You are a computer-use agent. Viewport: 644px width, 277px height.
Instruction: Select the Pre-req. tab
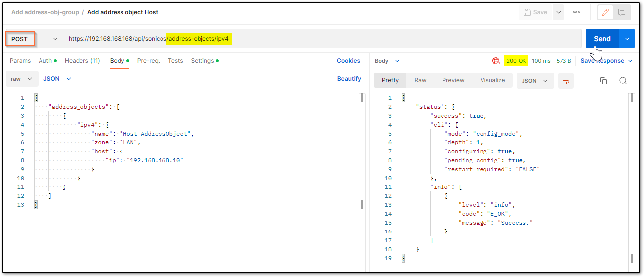[x=148, y=61]
